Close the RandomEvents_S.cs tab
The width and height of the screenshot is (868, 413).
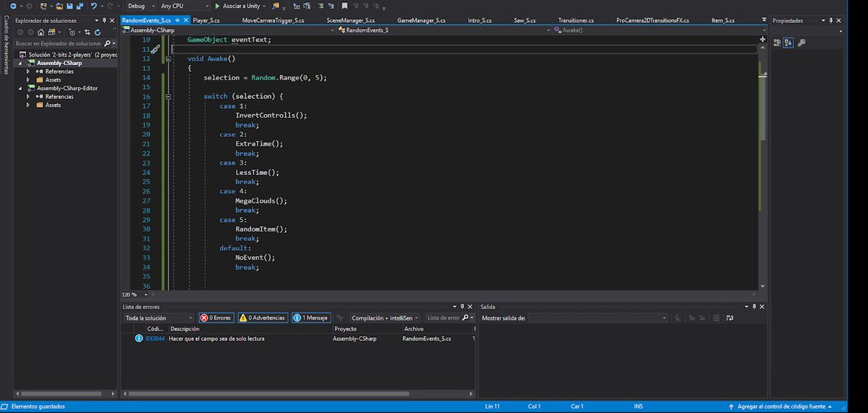(x=186, y=20)
